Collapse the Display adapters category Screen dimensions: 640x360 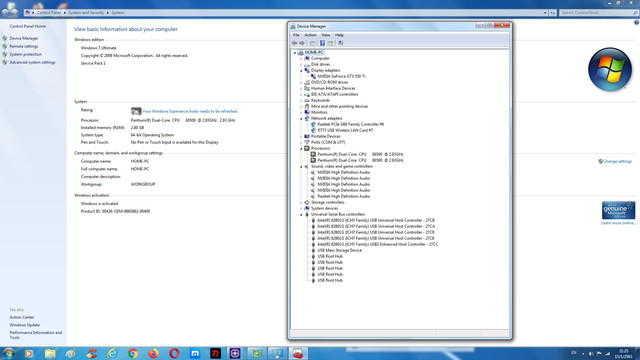(x=301, y=71)
